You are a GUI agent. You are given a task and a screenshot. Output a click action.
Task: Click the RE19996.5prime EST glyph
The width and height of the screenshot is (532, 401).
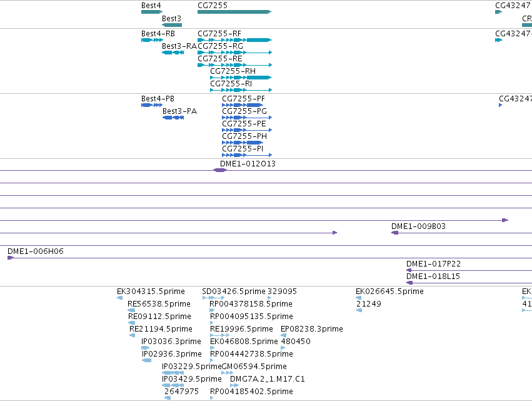point(220,335)
